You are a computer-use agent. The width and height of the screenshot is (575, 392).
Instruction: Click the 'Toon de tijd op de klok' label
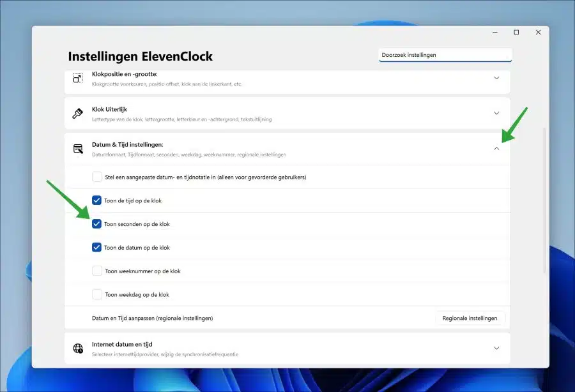[133, 200]
